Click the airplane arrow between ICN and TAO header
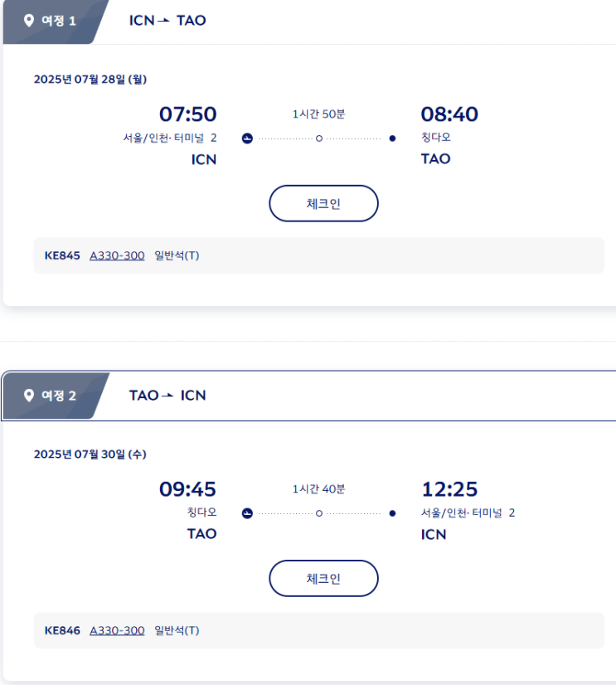 (164, 21)
